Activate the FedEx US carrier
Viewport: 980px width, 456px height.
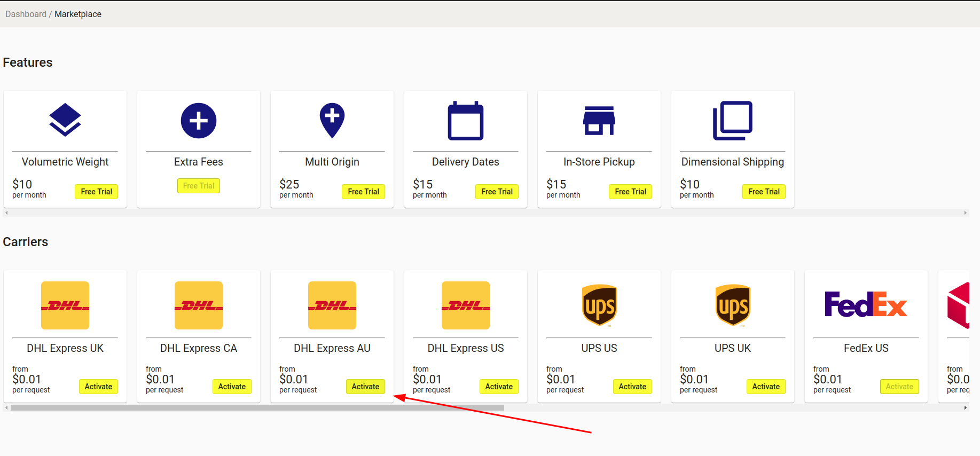click(900, 387)
